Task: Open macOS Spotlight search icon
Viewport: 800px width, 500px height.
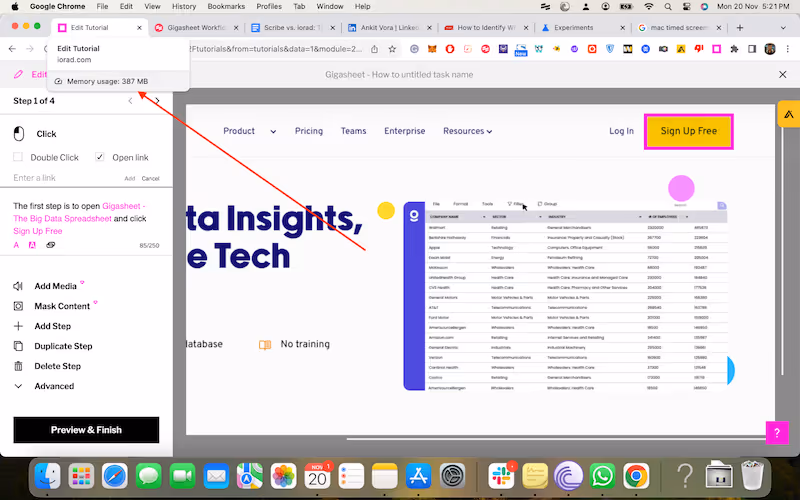Action: (668, 7)
